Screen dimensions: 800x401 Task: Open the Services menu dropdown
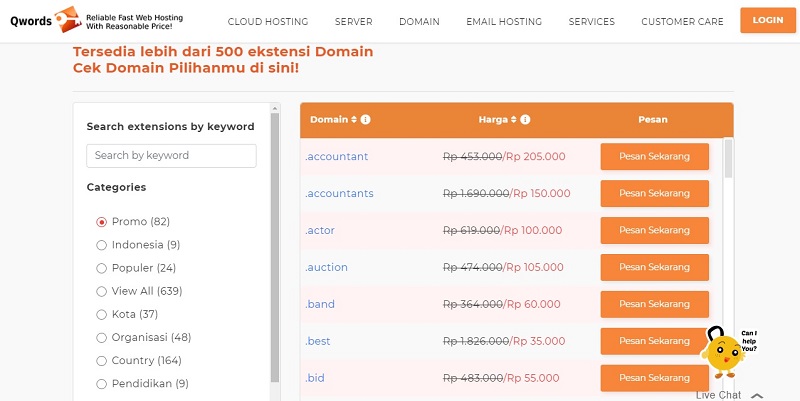pyautogui.click(x=592, y=21)
